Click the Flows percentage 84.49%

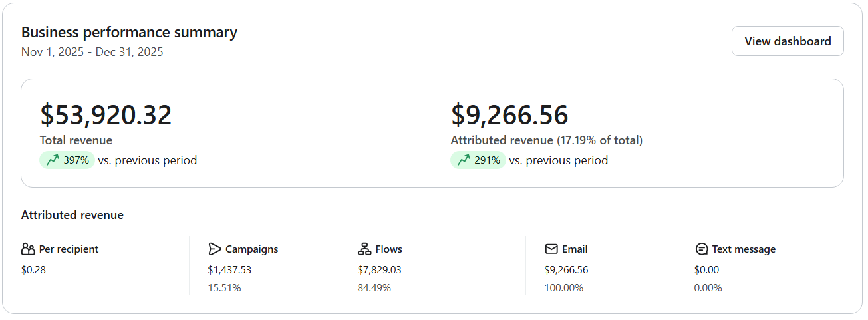[374, 288]
